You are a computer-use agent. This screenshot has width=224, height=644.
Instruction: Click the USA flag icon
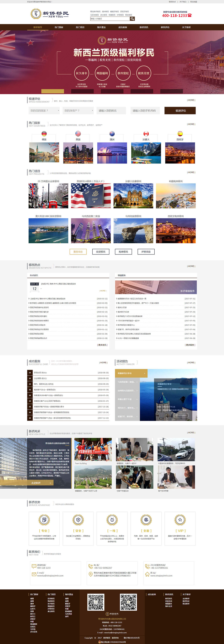pos(78,134)
